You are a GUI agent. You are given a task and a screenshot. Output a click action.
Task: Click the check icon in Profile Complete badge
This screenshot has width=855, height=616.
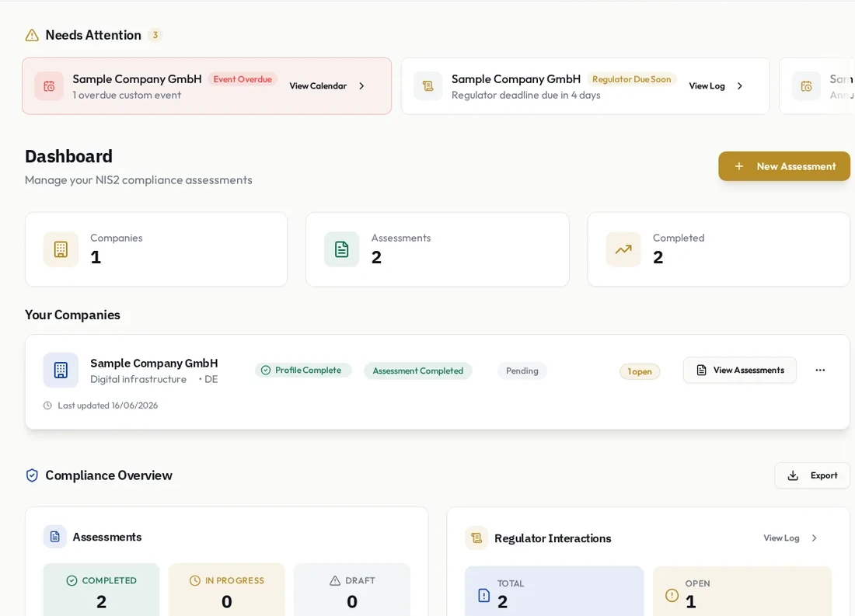[266, 371]
